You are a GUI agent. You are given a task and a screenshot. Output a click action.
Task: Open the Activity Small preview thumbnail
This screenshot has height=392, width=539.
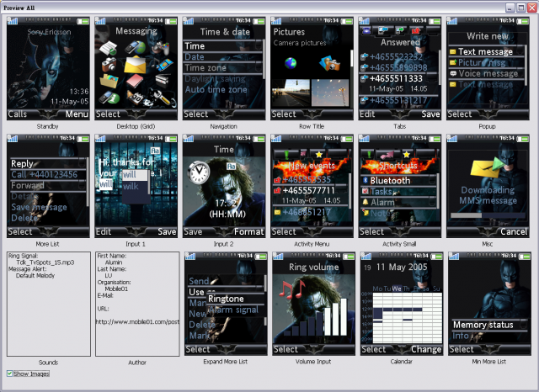400,186
